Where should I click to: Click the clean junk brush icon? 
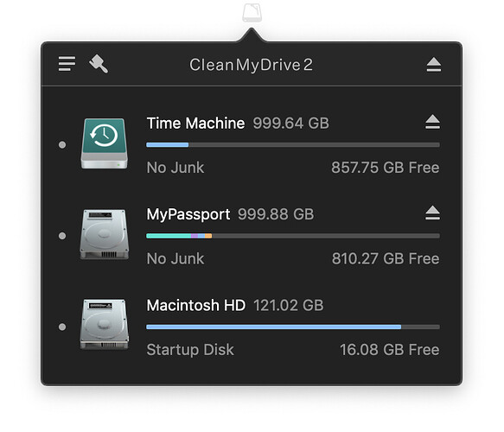coord(99,64)
